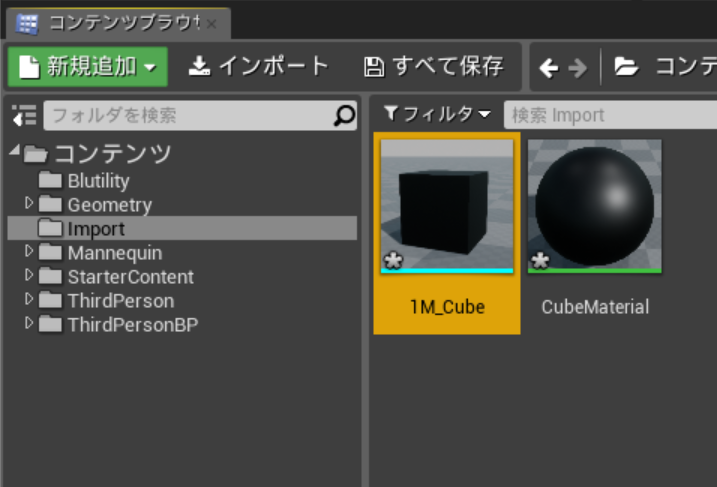The width and height of the screenshot is (717, 487).
Task: Navigate forward with the right arrow
Action: point(578,68)
